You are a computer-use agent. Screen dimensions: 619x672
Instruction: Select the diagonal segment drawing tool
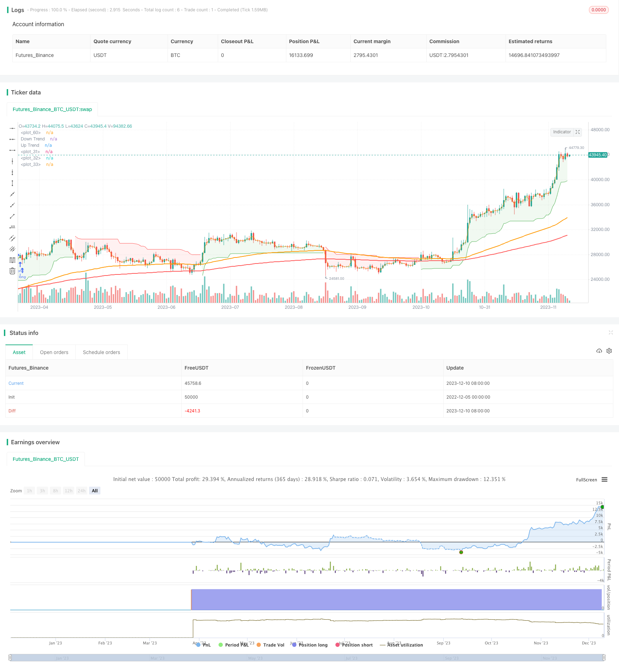pos(12,216)
